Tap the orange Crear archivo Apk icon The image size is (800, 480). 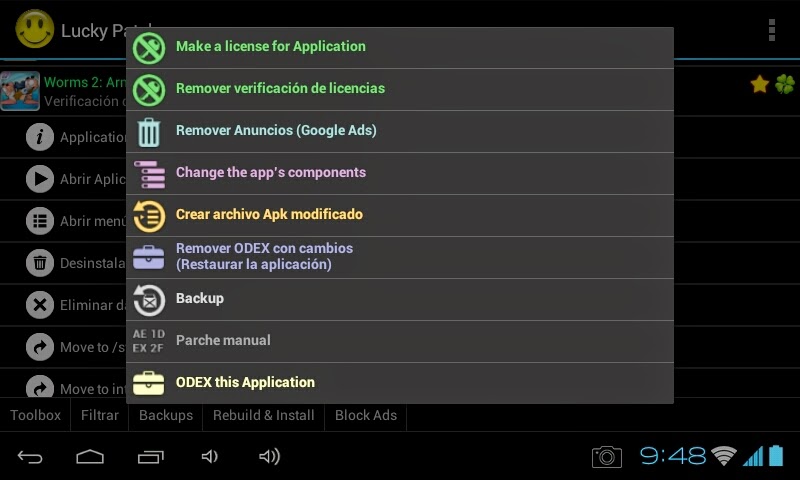(149, 216)
